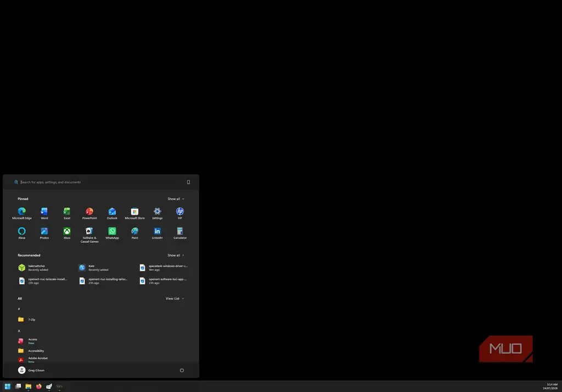Open Task View on the taskbar
Image resolution: width=562 pixels, height=392 pixels.
pos(18,387)
